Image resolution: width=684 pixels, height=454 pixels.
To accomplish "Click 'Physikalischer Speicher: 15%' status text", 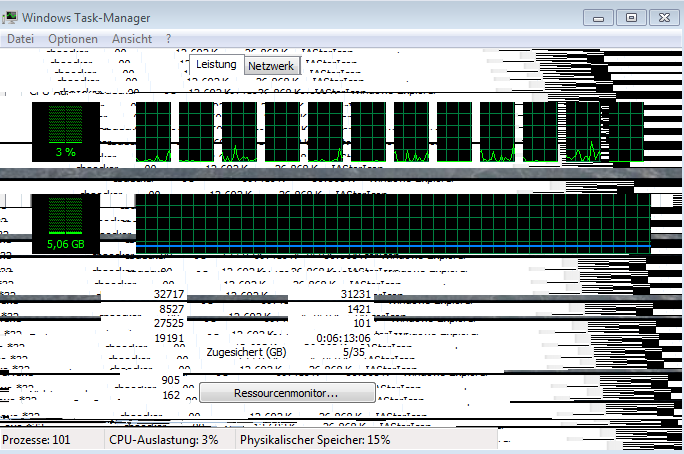I will (x=315, y=440).
